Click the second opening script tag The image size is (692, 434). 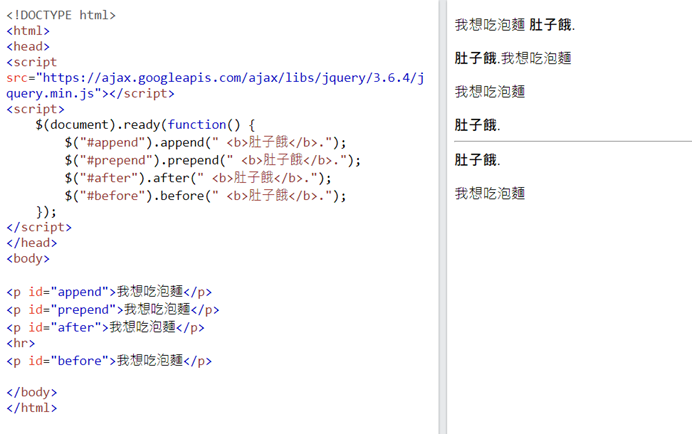35,109
